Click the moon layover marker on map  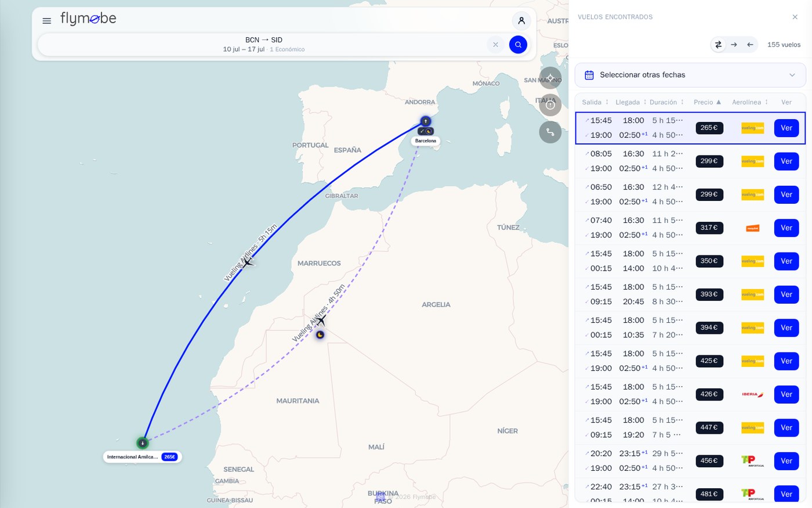(320, 335)
